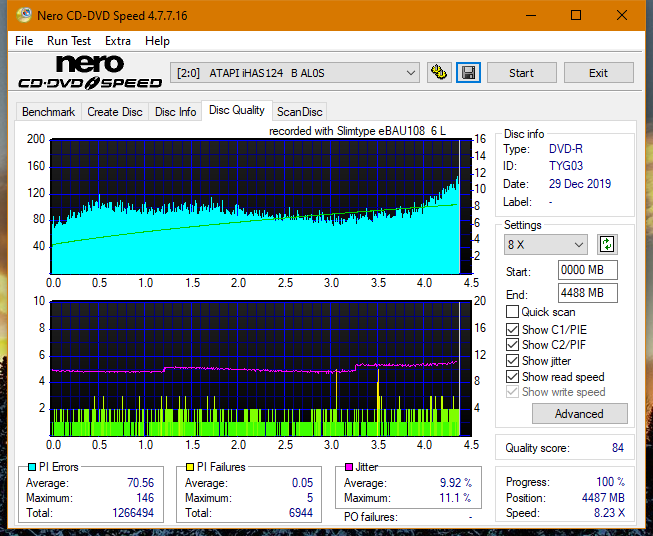Open the 8 X speed dropdown
The image size is (653, 536).
tap(546, 244)
